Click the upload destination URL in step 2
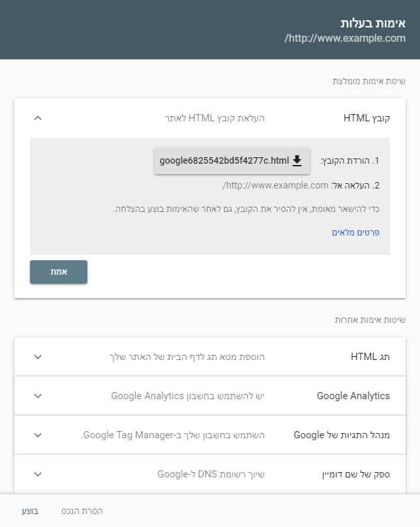Image resolution: width=420 pixels, height=527 pixels. (x=276, y=185)
